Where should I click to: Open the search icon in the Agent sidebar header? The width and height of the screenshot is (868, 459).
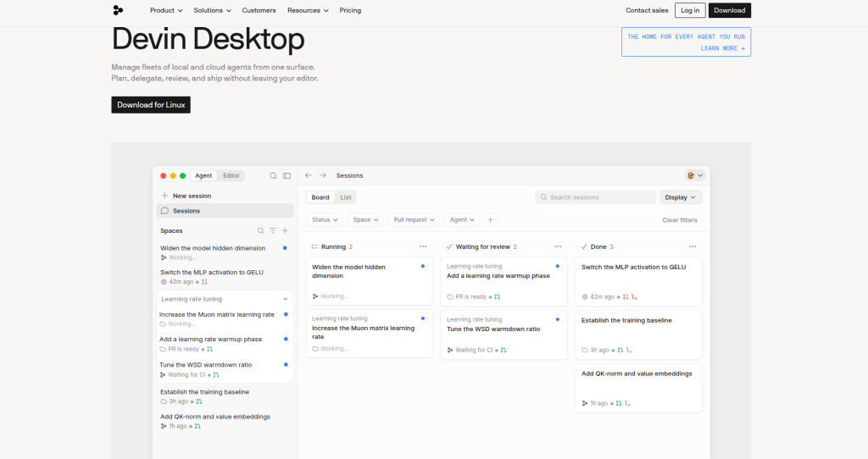pos(273,176)
